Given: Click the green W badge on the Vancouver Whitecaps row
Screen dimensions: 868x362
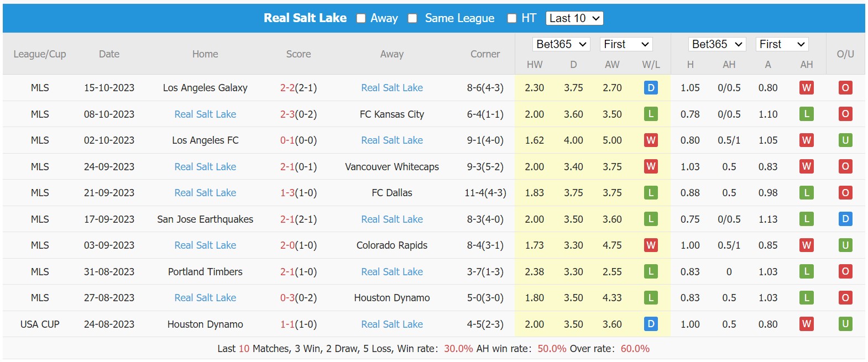Looking at the screenshot, I should [x=651, y=166].
